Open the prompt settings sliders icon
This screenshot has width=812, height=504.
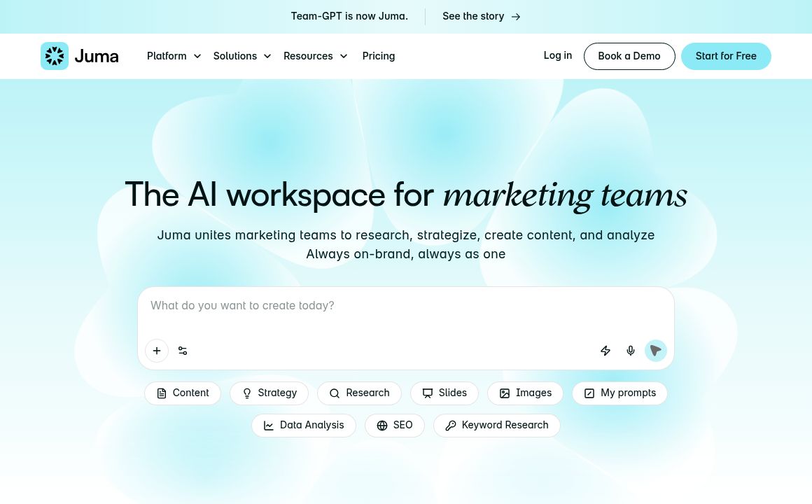click(183, 351)
